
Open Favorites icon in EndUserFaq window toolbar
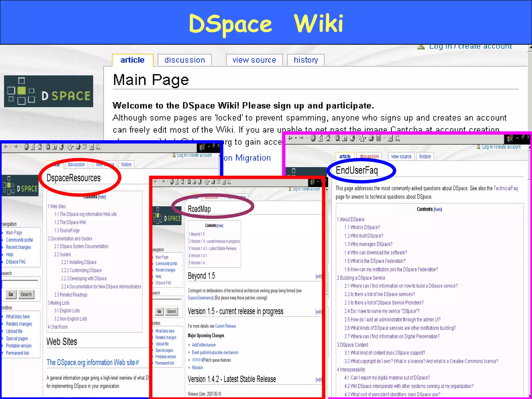pos(345,138)
